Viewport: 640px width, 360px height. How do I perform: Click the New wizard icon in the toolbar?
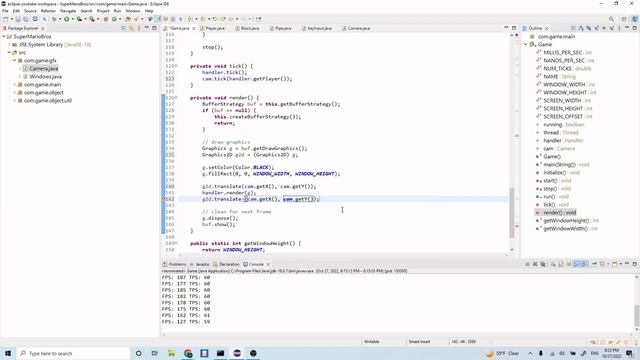(x=5, y=19)
